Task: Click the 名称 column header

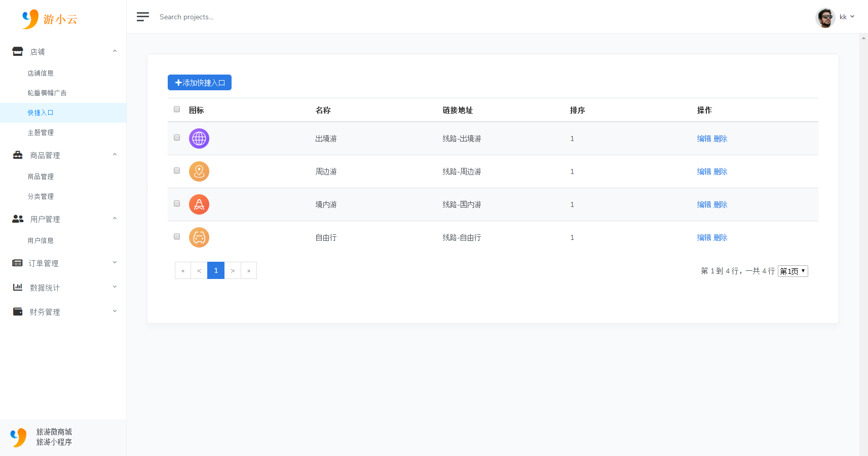Action: [323, 110]
